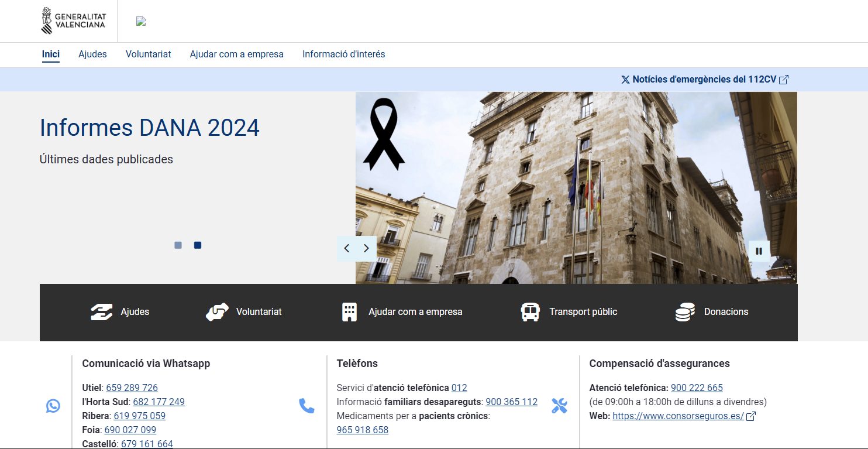Click the Utiel WhatsApp number 659 289 726

click(x=132, y=388)
